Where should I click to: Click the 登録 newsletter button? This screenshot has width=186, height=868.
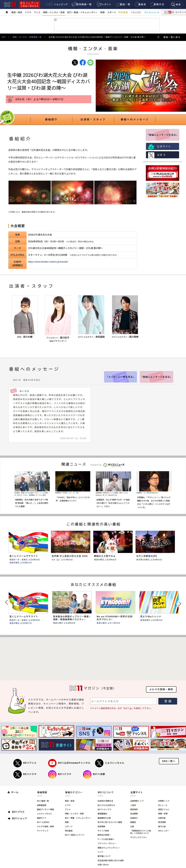[x=168, y=701]
